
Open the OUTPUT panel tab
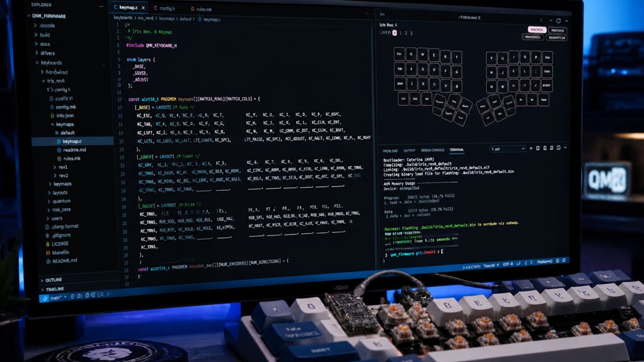tap(410, 150)
